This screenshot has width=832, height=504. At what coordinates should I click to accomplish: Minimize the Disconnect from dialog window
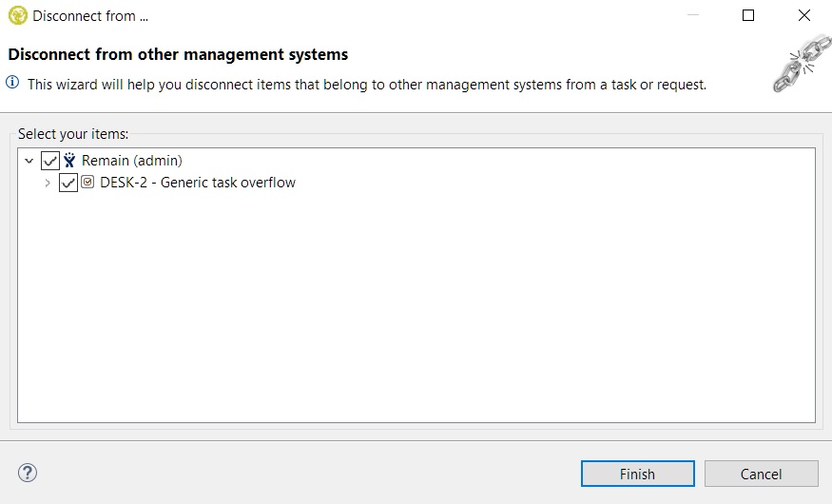point(693,15)
